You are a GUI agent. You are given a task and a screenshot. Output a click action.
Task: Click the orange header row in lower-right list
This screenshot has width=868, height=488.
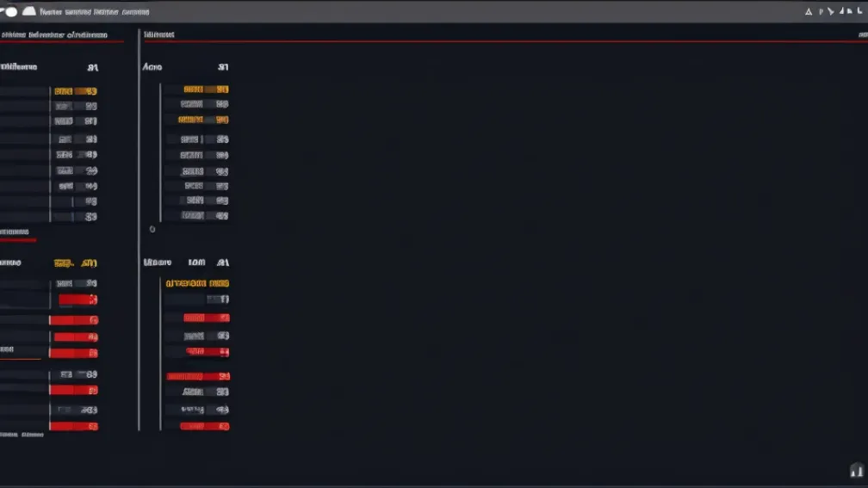click(x=197, y=283)
